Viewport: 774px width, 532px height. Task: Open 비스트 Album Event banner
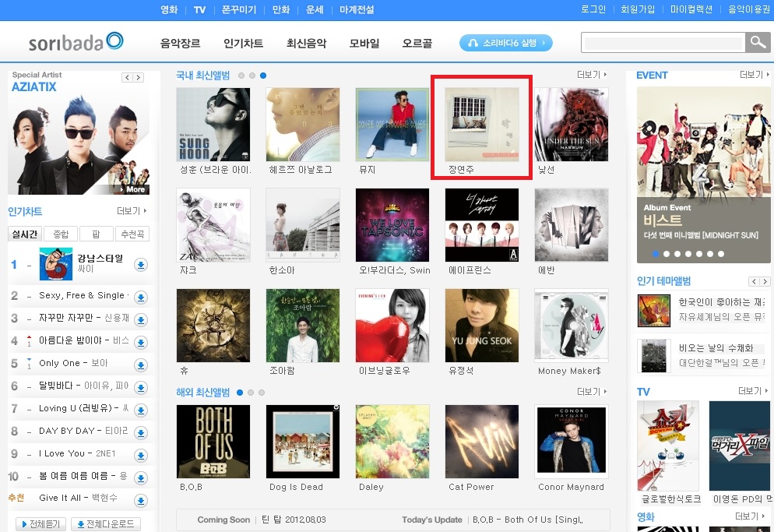pyautogui.click(x=703, y=174)
